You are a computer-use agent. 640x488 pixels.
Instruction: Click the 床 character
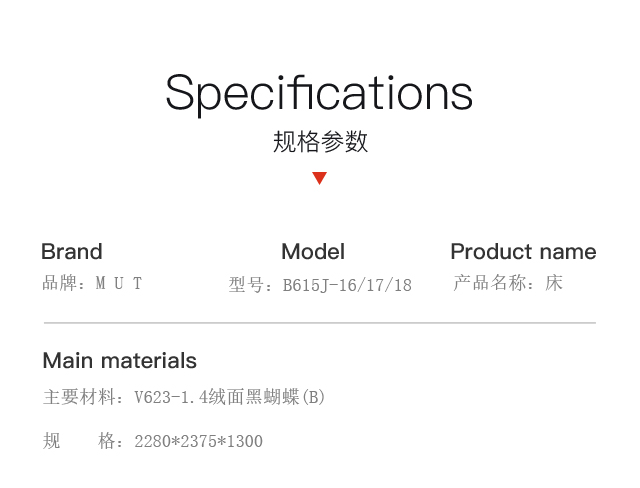tap(554, 283)
